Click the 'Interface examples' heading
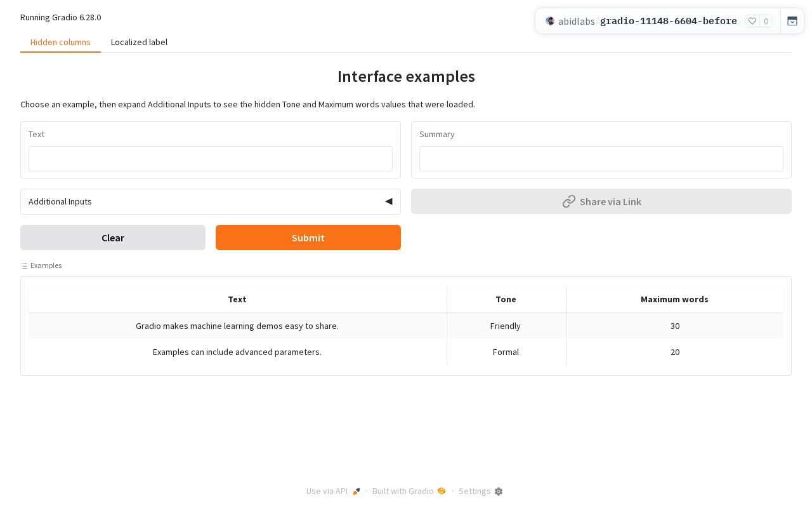The width and height of the screenshot is (812, 508). tap(406, 76)
